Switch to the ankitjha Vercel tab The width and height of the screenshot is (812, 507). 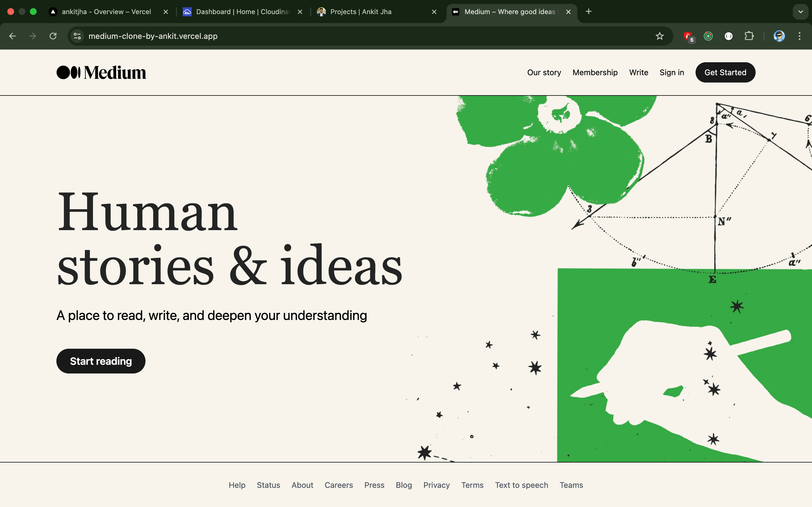click(x=106, y=11)
